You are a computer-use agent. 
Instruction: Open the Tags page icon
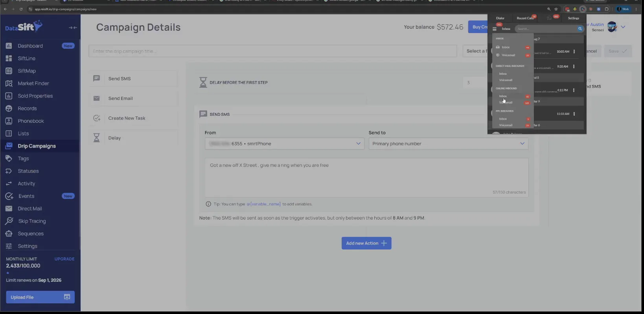coord(9,159)
